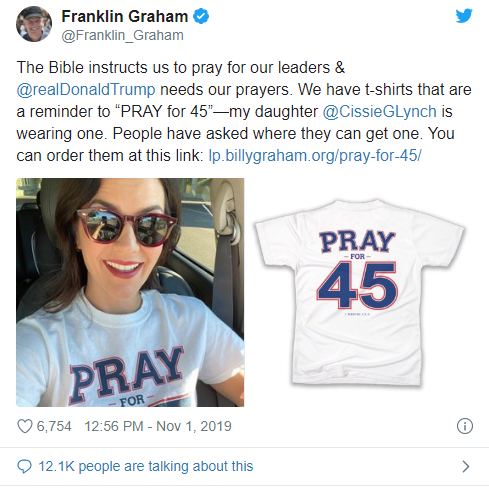489x488 pixels.
Task: Open "12.1K people are talking about this"
Action: (x=146, y=466)
